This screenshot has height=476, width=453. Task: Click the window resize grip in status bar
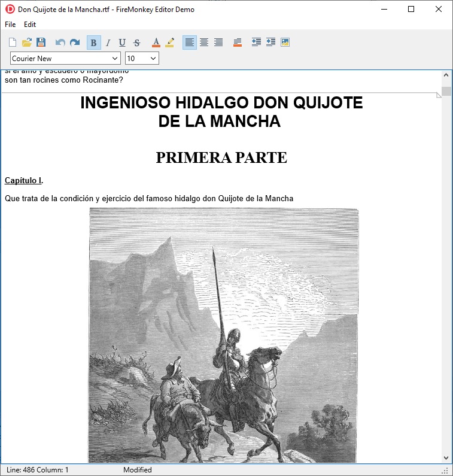pos(445,471)
